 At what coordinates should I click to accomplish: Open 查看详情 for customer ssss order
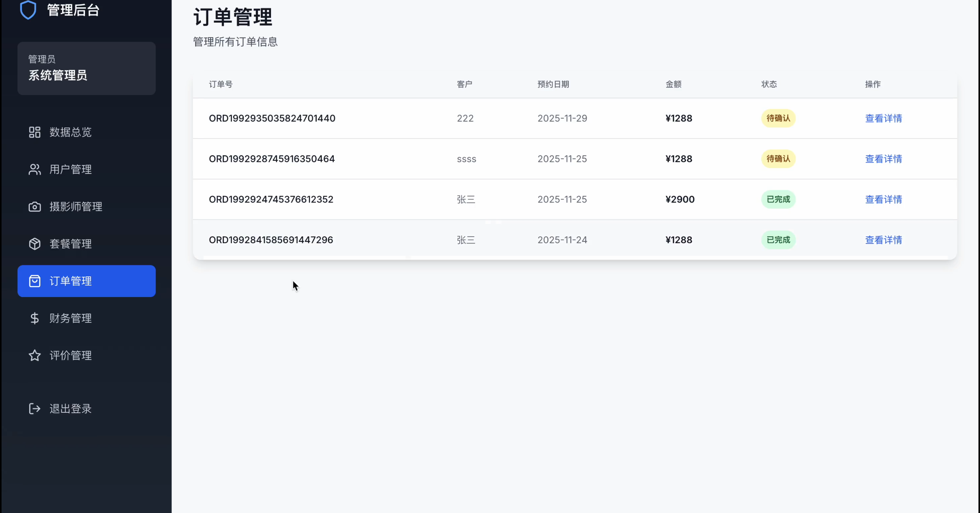click(x=883, y=159)
